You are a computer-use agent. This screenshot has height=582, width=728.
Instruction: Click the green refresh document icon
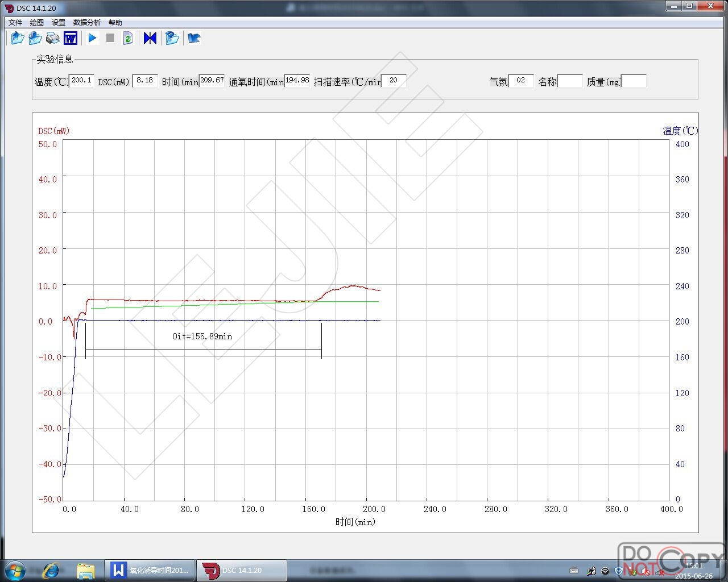click(128, 38)
